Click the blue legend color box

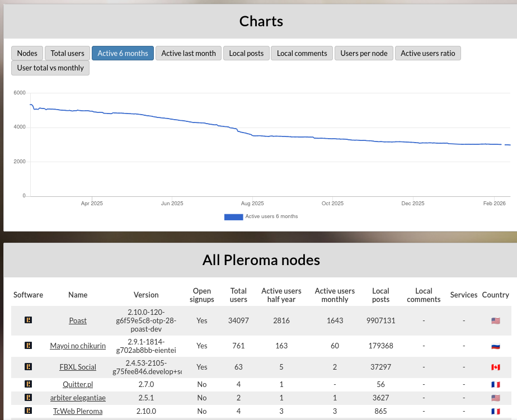coord(233,217)
